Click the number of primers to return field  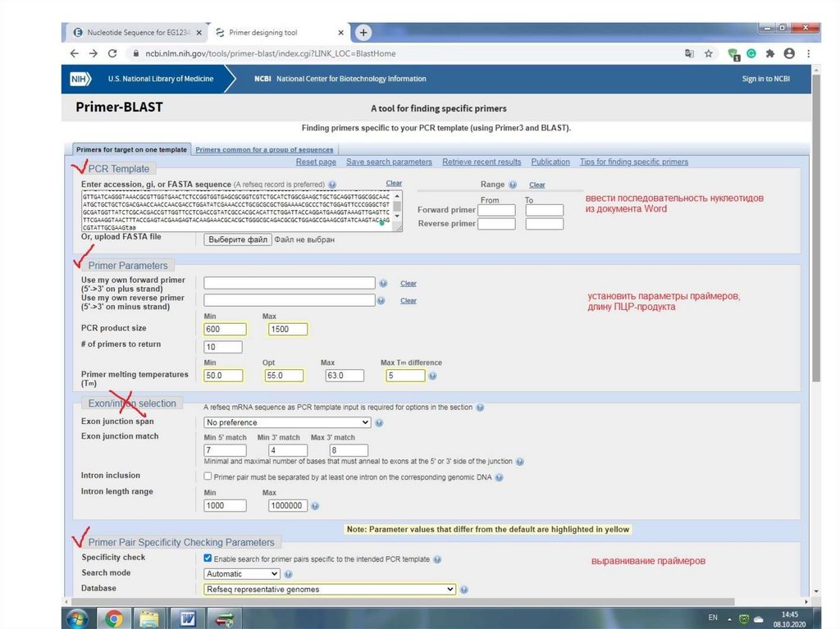coord(223,347)
